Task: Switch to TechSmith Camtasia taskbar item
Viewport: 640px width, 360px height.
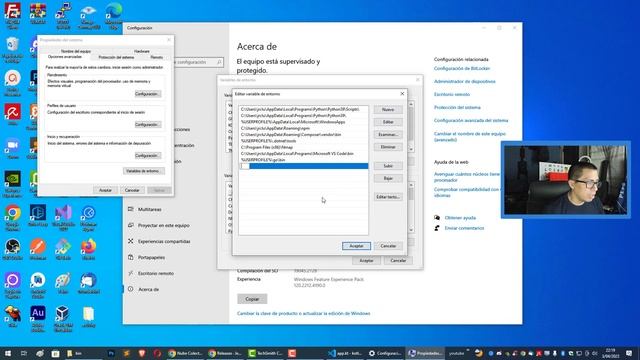Action: [x=265, y=353]
